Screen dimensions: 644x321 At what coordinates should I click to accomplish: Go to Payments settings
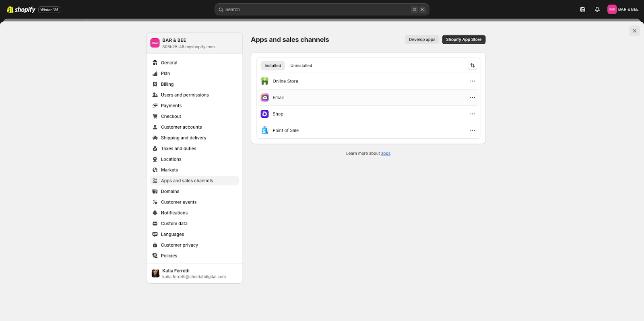coord(171,106)
